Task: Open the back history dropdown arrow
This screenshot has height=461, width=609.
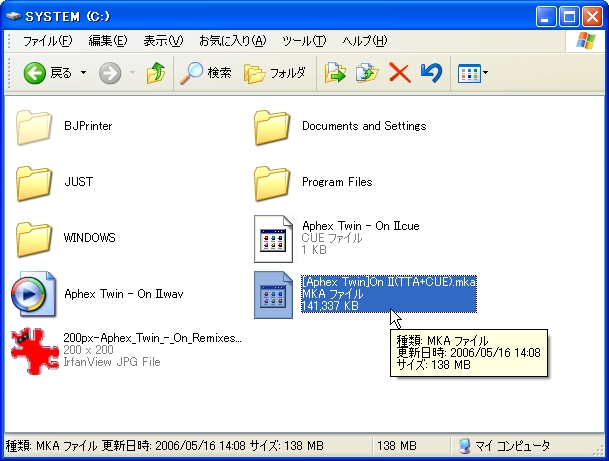Action: [84, 73]
